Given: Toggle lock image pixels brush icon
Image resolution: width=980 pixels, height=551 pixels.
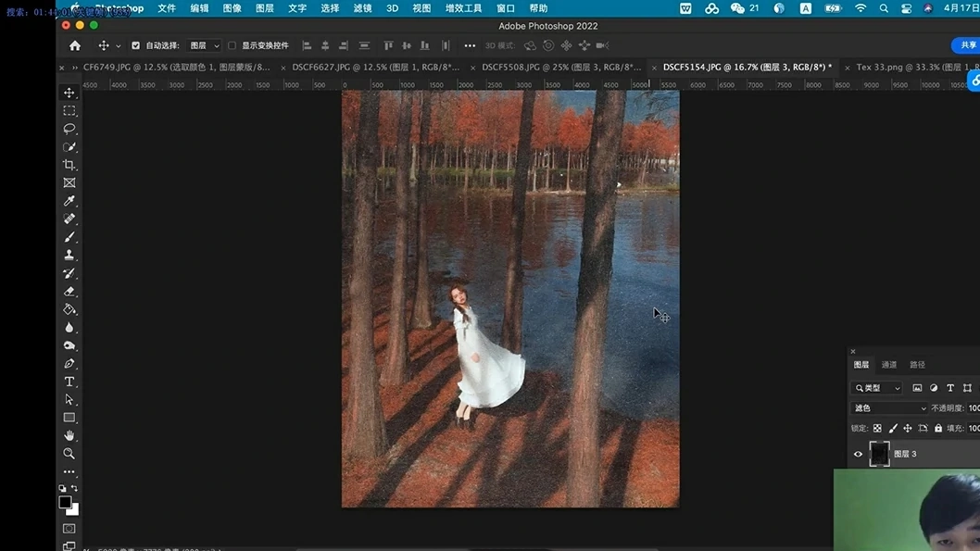Looking at the screenshot, I should 893,428.
